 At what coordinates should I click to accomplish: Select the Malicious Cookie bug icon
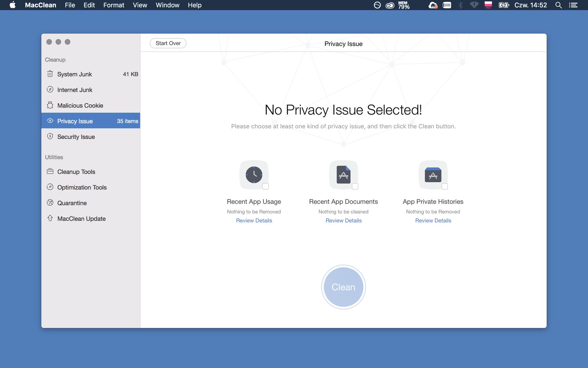tap(50, 105)
